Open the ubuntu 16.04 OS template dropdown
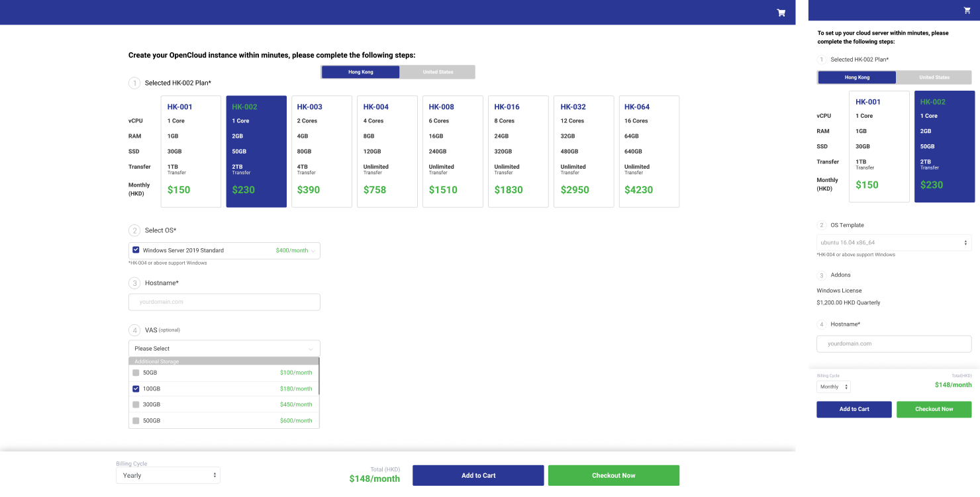This screenshot has height=497, width=980. click(x=893, y=243)
